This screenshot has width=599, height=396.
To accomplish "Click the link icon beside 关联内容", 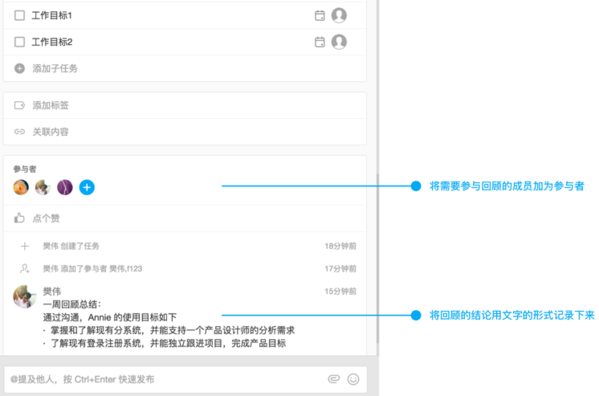I will click(19, 132).
